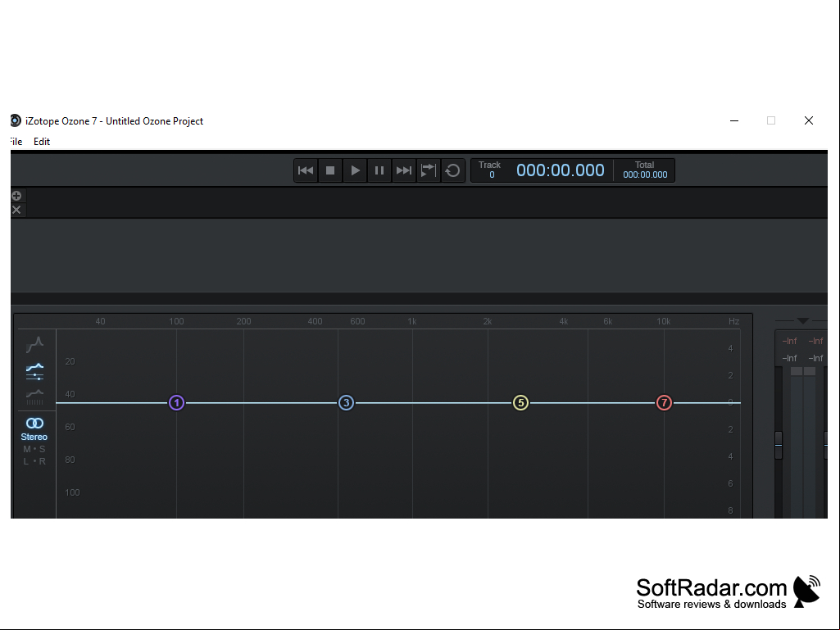Click the gain fader handle left of the meters
Viewport: 840px width, 630px height.
779,445
